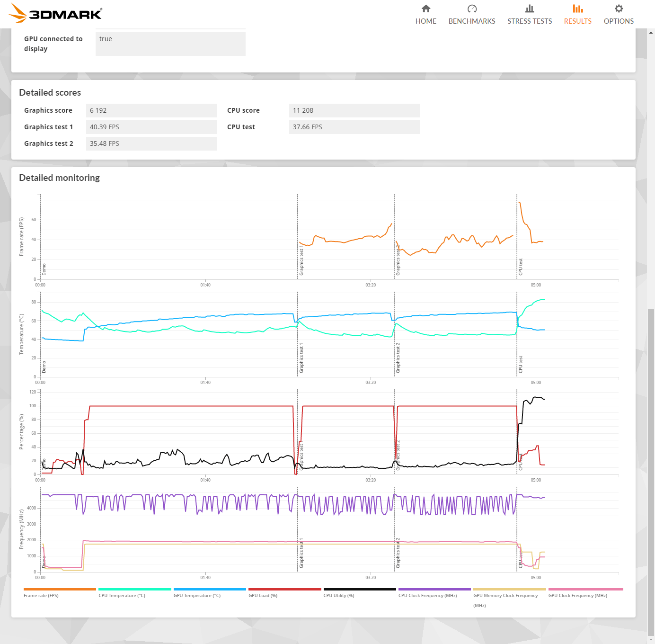655x644 pixels.
Task: Click the 'Temperature (°C)' axis title
Action: click(x=21, y=334)
